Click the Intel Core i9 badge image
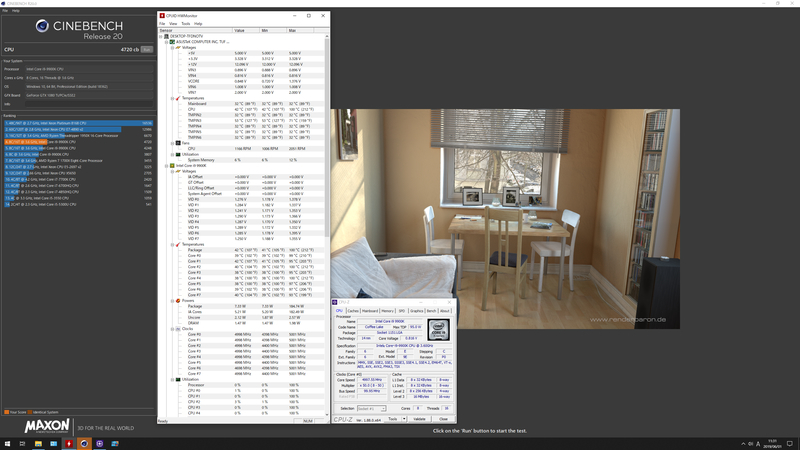This screenshot has height=450, width=800. [439, 330]
